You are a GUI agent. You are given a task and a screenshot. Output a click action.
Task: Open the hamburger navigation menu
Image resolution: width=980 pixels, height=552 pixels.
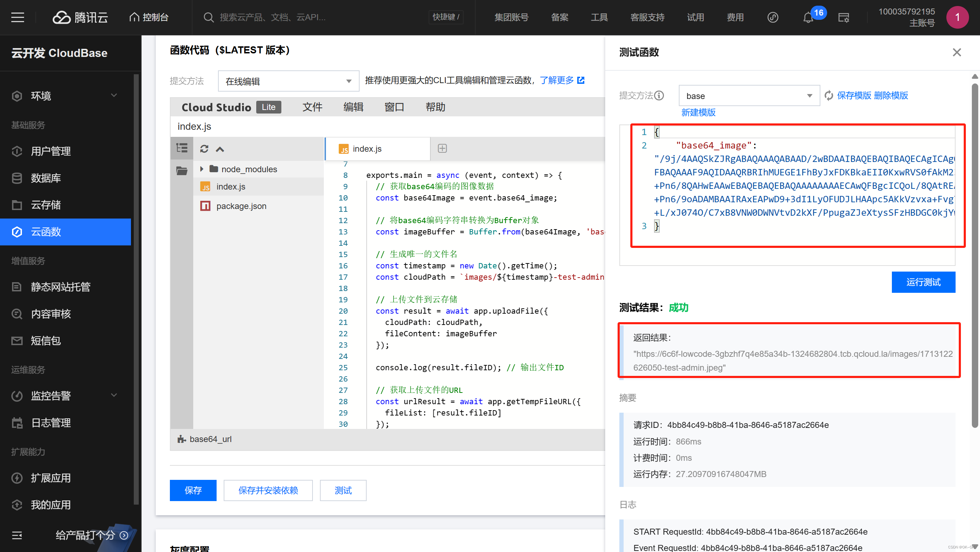pos(17,17)
